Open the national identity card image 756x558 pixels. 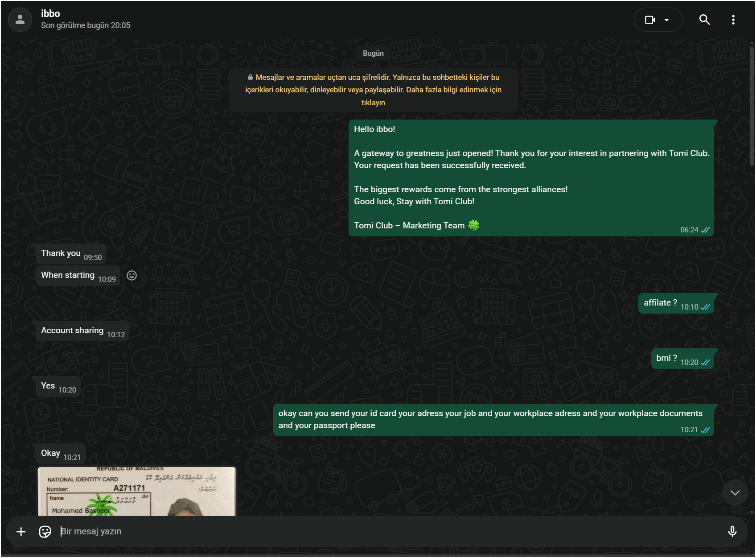pos(137,492)
